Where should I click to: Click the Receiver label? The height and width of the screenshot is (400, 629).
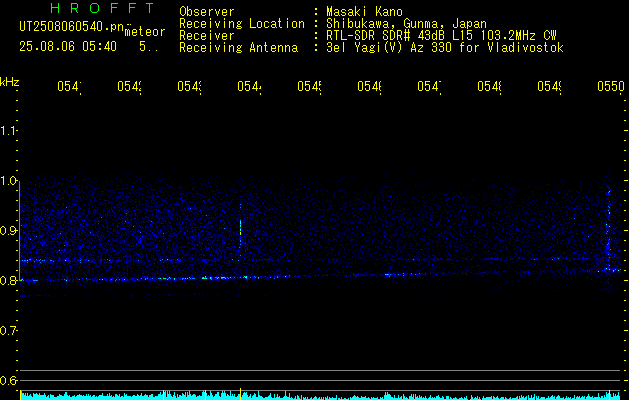pos(207,36)
